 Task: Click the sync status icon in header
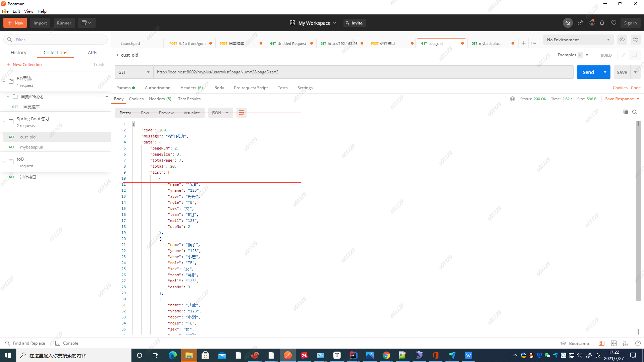click(x=568, y=23)
